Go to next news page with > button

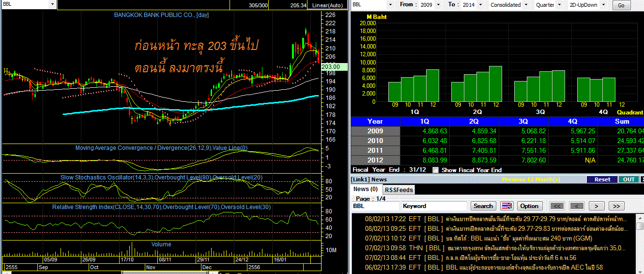tap(596, 206)
